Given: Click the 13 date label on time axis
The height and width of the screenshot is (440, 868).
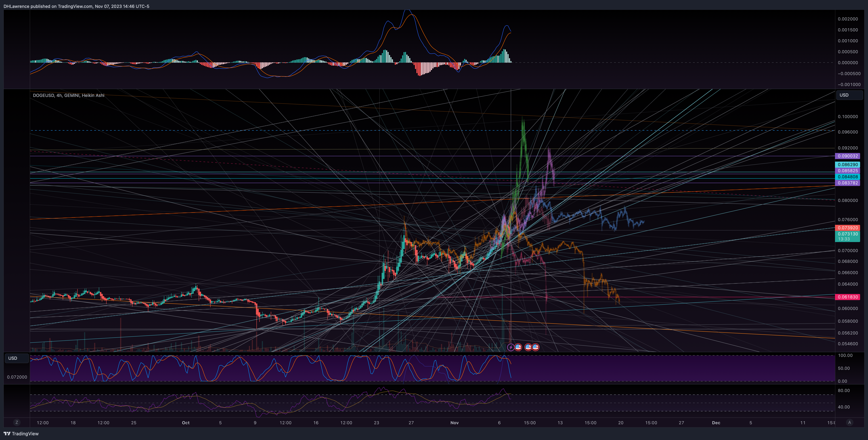Looking at the screenshot, I should 560,423.
